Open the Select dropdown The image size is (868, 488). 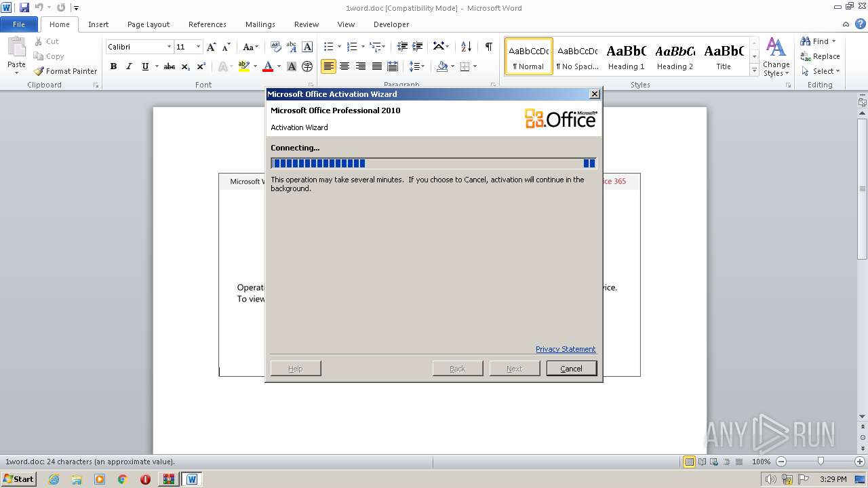[x=821, y=71]
